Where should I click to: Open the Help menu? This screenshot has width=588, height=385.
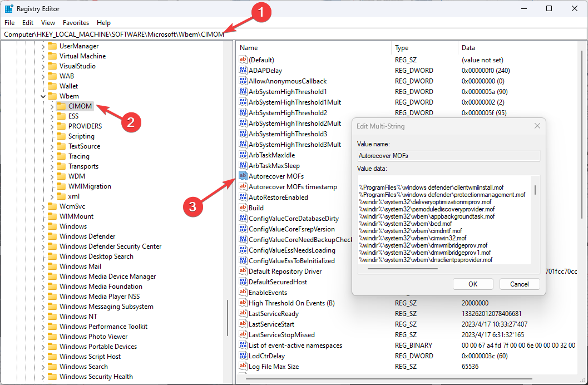(103, 23)
